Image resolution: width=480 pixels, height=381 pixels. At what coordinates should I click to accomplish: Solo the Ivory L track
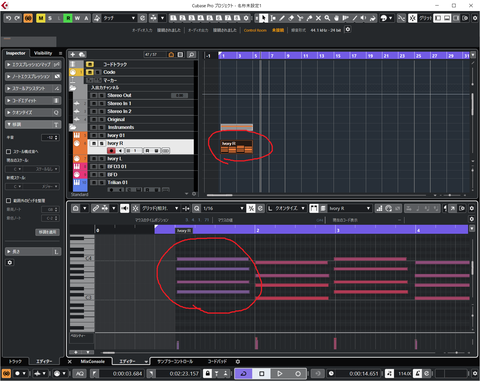[102, 159]
